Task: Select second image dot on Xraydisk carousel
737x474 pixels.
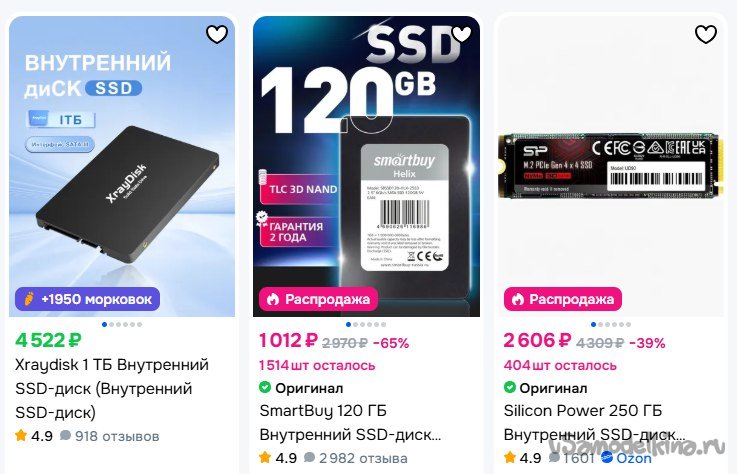Action: (111, 324)
